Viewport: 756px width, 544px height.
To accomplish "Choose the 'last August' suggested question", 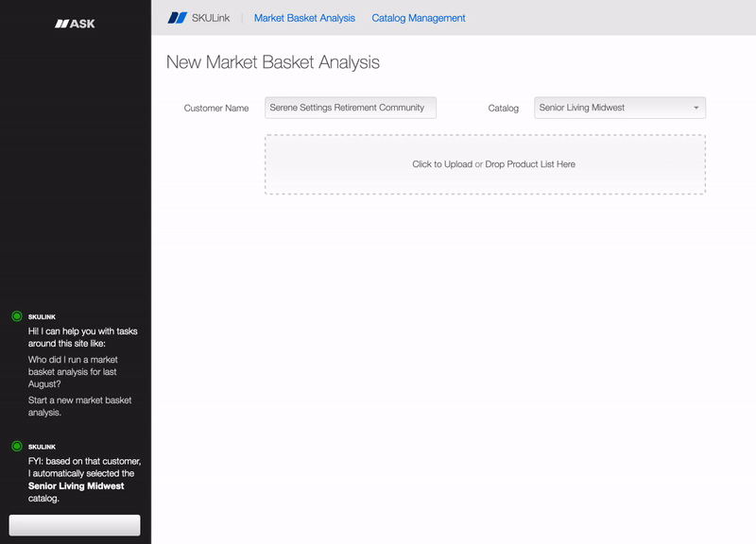I will [66, 372].
